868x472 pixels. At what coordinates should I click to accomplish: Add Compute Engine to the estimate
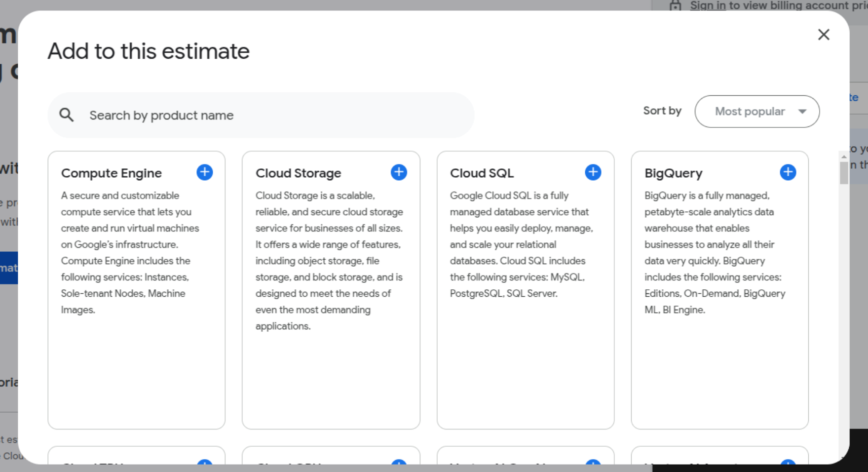(x=204, y=172)
